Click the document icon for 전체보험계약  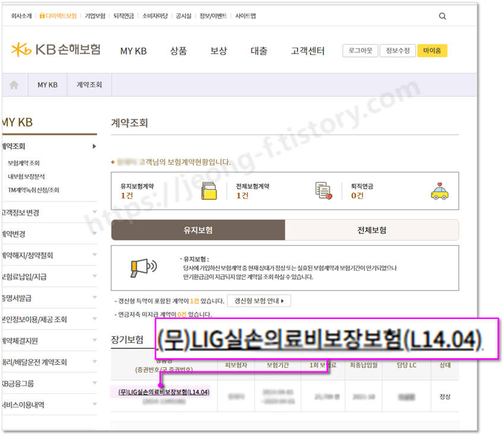pos(324,191)
